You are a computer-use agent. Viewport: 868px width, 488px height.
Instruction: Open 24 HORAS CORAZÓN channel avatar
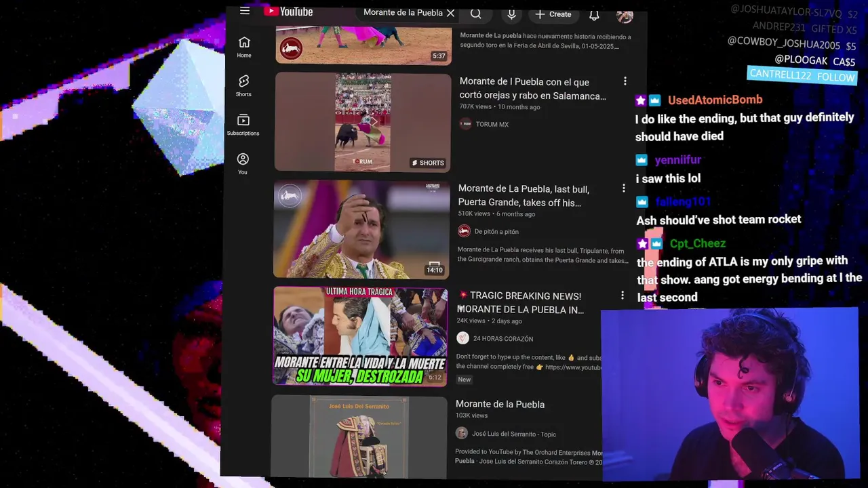point(462,338)
